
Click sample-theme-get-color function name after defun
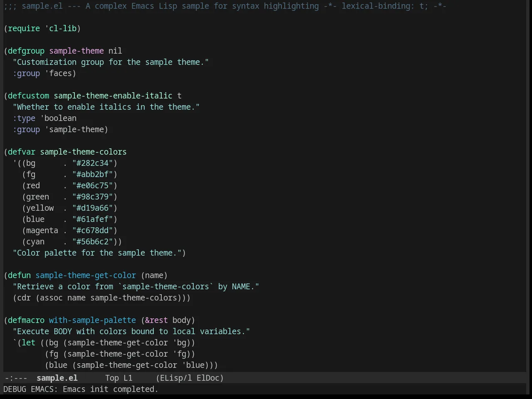coord(86,275)
